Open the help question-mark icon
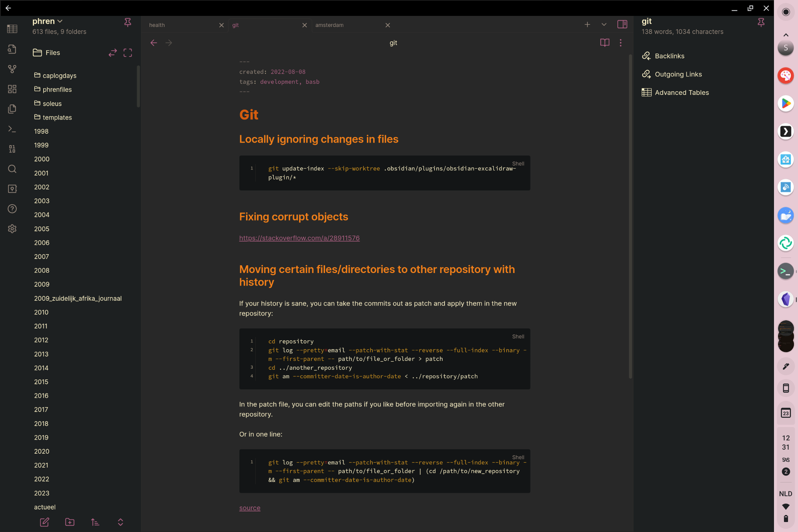Screen dimensions: 798x532 [12, 209]
